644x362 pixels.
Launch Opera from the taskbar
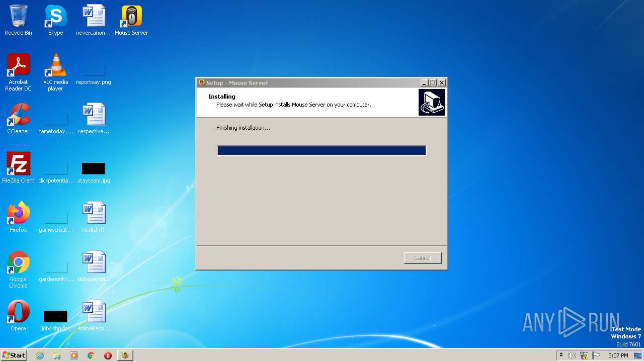[x=108, y=355]
